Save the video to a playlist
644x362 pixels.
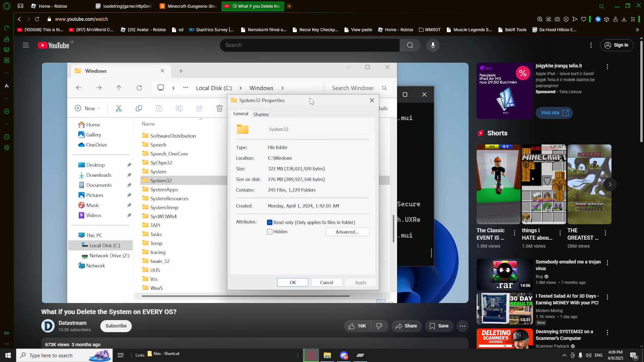point(439,326)
